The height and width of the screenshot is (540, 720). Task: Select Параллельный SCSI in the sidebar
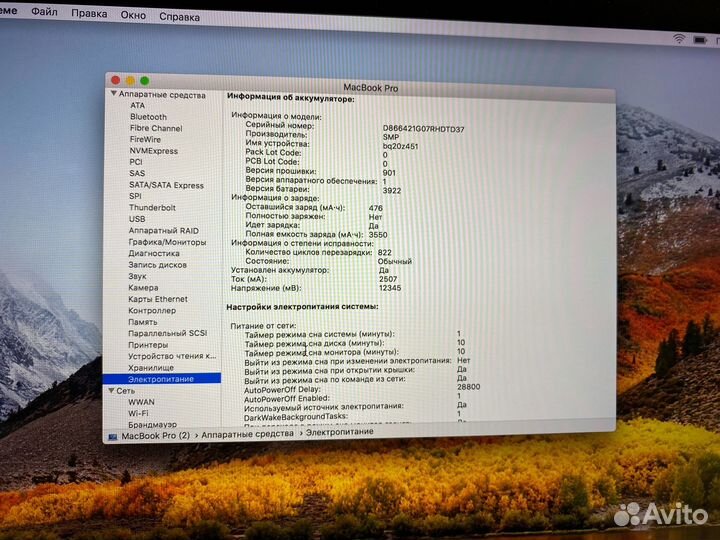[x=168, y=333]
